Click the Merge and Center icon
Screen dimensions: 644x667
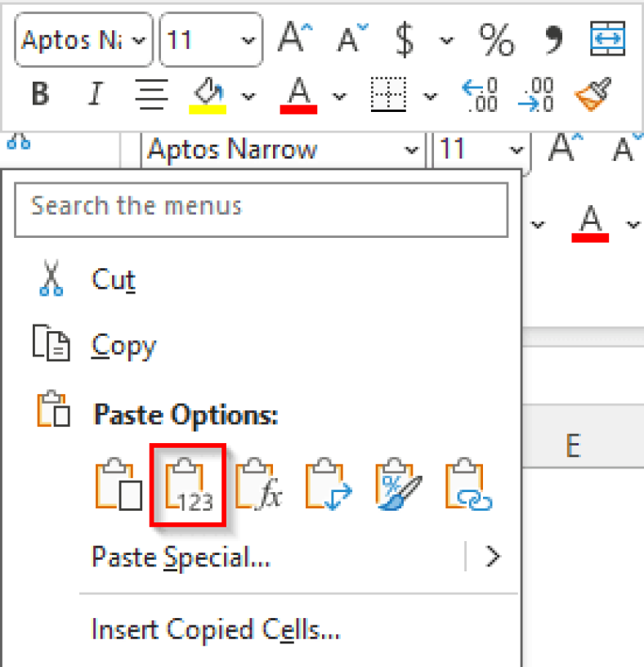click(607, 39)
